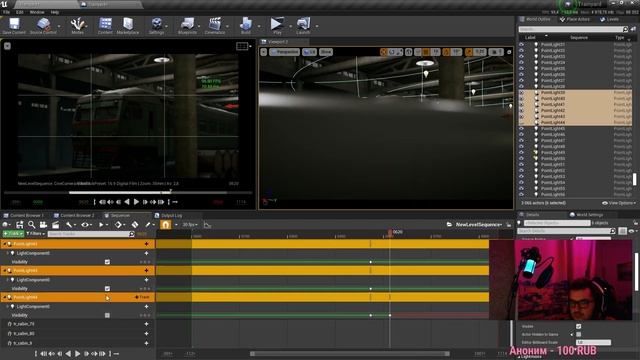Viewport: 640px width, 360px height.
Task: Click the Build toolbar icon
Action: pyautogui.click(x=246, y=24)
